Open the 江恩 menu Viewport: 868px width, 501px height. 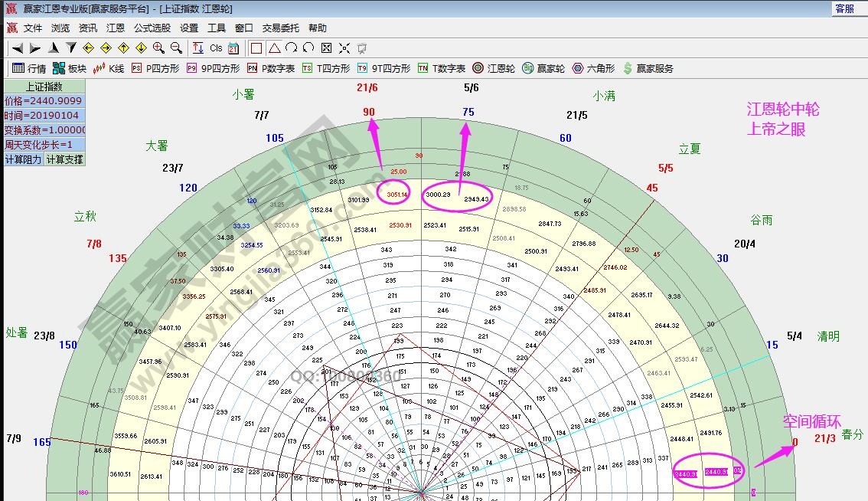pos(116,28)
